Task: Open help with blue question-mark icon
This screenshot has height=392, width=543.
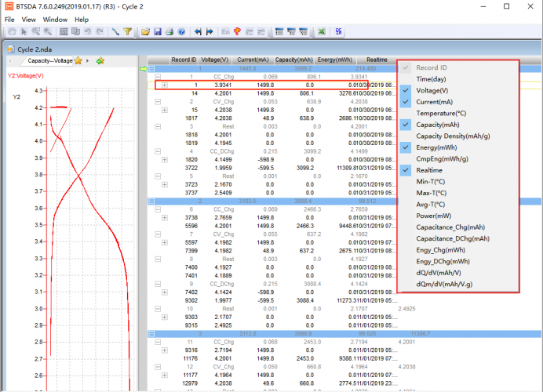Action: click(x=181, y=32)
